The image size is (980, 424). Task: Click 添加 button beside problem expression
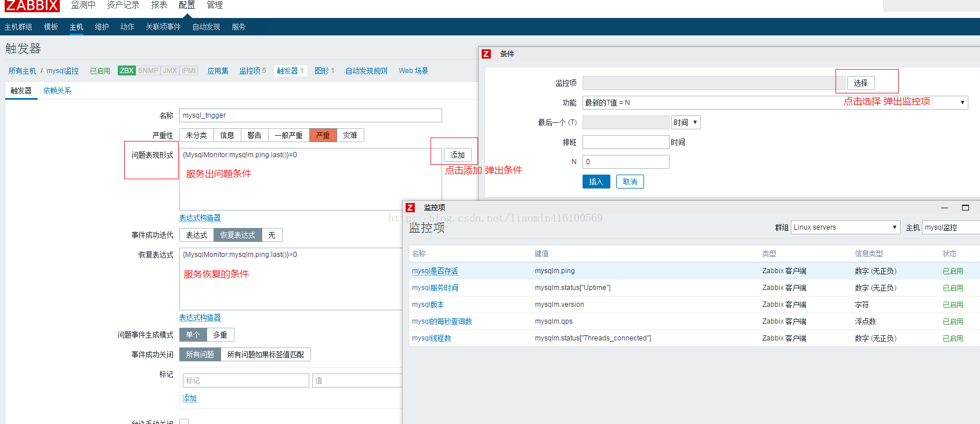tap(458, 155)
